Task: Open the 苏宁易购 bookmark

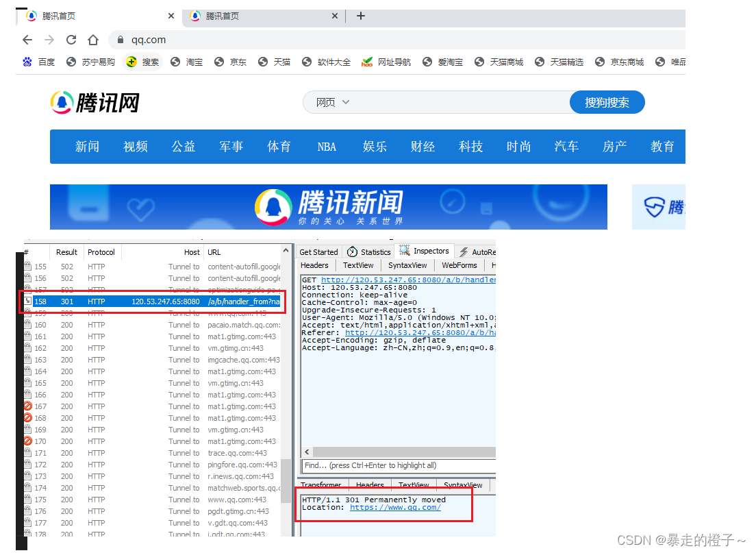Action: 90,62
